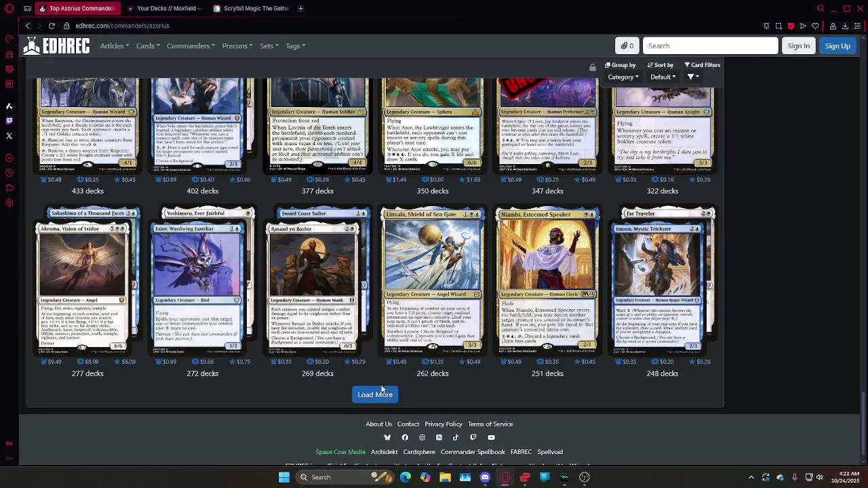Image resolution: width=868 pixels, height=488 pixels.
Task: Open the browser easy setup menu icon
Action: [x=857, y=26]
